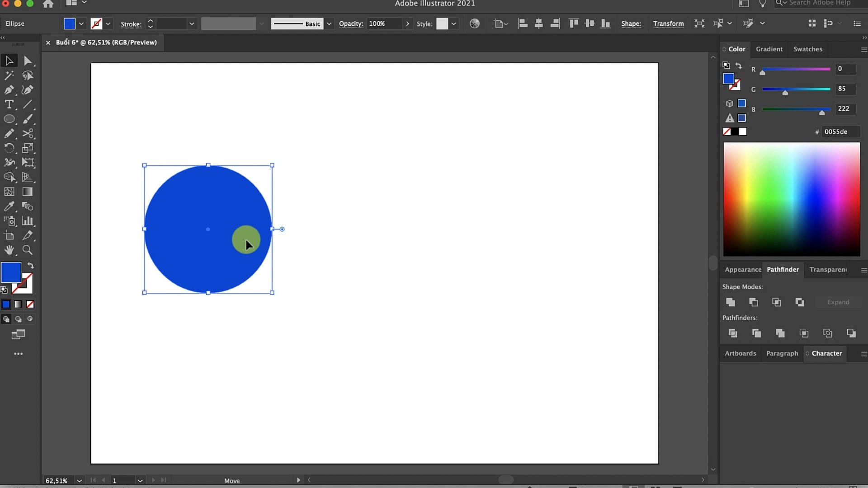Swap fill and stroke in toolbar
This screenshot has width=868, height=488.
(x=31, y=266)
